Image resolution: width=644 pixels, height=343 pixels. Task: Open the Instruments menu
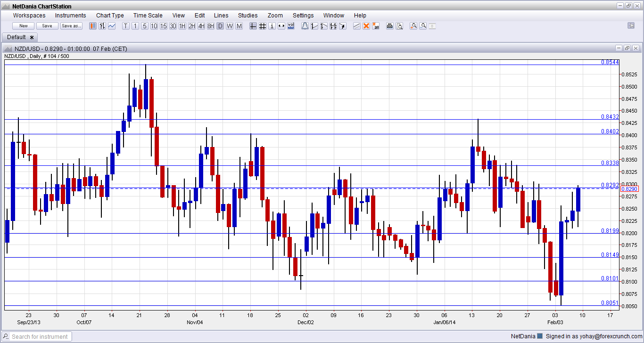tap(71, 16)
